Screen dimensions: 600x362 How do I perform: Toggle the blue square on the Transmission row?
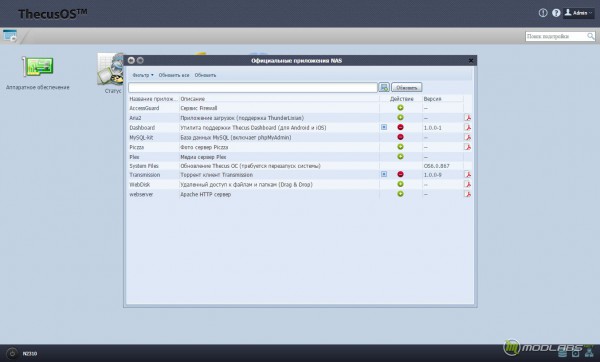click(x=384, y=174)
